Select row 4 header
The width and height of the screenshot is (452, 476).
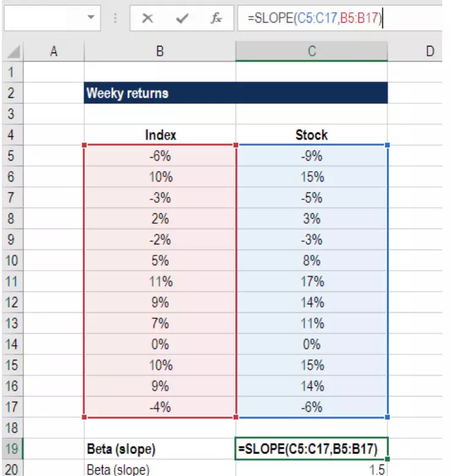tap(12, 135)
